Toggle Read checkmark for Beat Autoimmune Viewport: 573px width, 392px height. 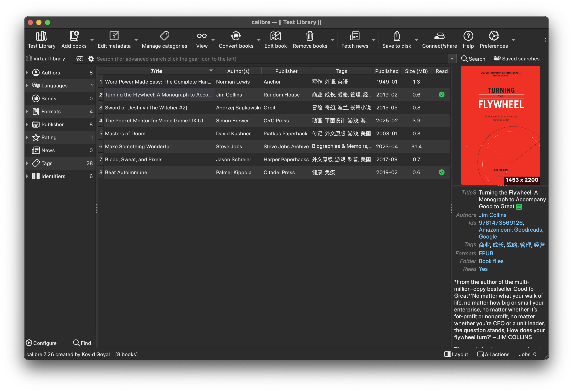[x=441, y=172]
